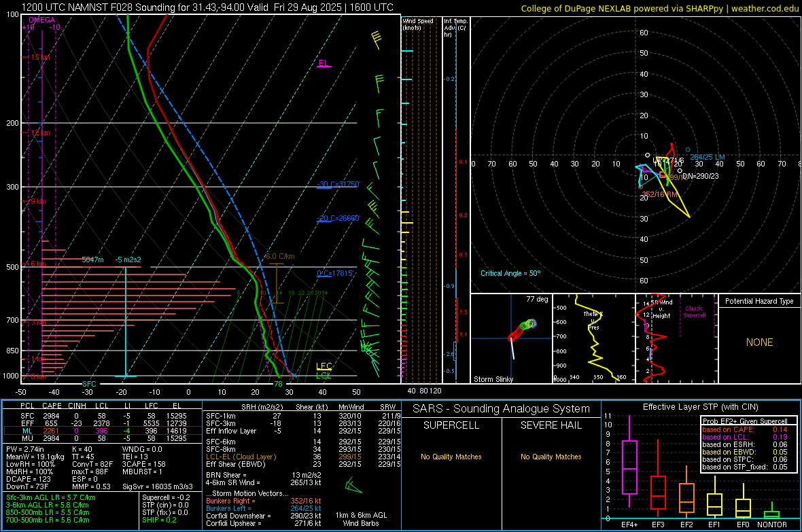802x532 pixels.
Task: Click the "Supercell = -0.2" composite value
Action: pos(167,497)
